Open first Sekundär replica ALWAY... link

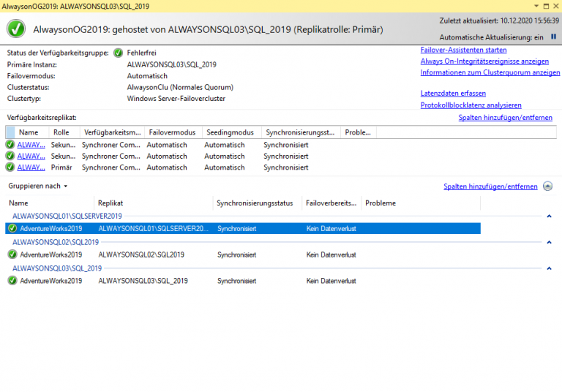31,145
